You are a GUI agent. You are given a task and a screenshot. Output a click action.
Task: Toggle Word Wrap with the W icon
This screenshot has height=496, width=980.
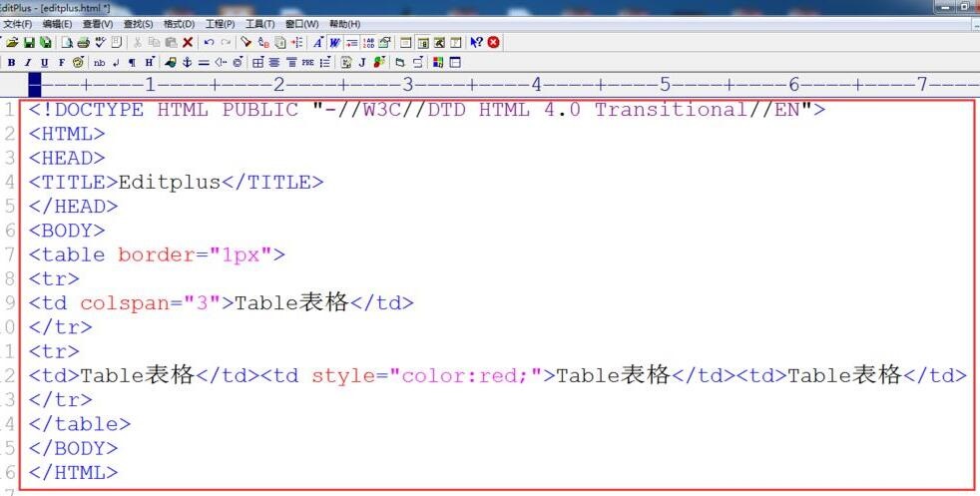[334, 43]
